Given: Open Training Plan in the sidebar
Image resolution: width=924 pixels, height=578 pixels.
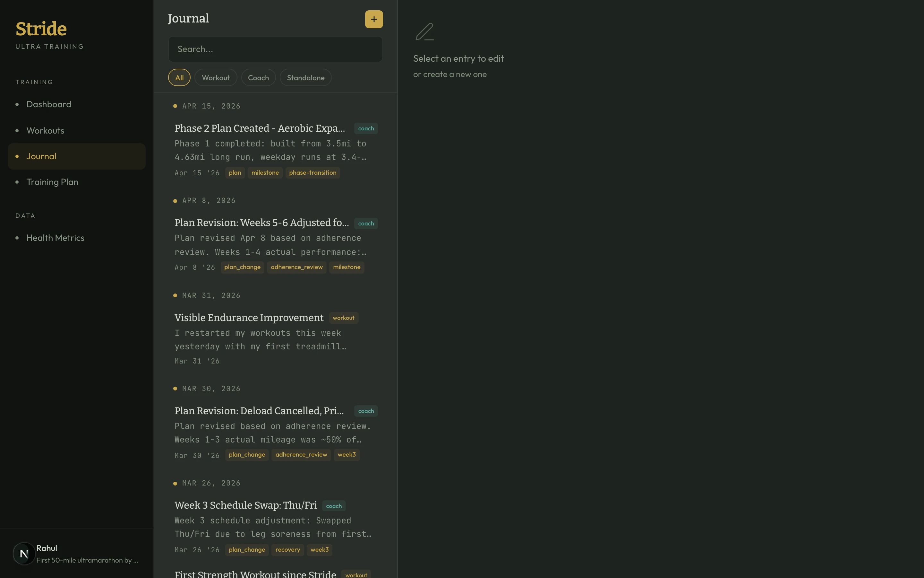Looking at the screenshot, I should click(76, 182).
